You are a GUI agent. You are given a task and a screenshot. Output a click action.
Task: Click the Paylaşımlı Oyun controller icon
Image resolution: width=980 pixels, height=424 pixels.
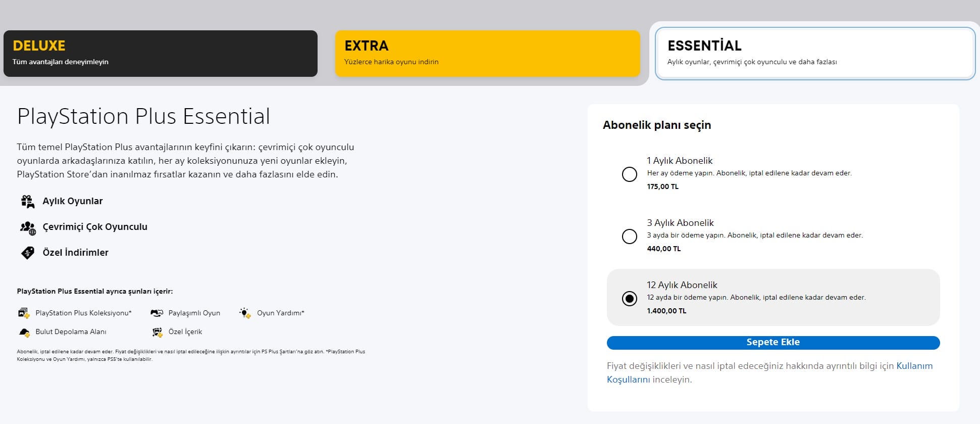(157, 312)
